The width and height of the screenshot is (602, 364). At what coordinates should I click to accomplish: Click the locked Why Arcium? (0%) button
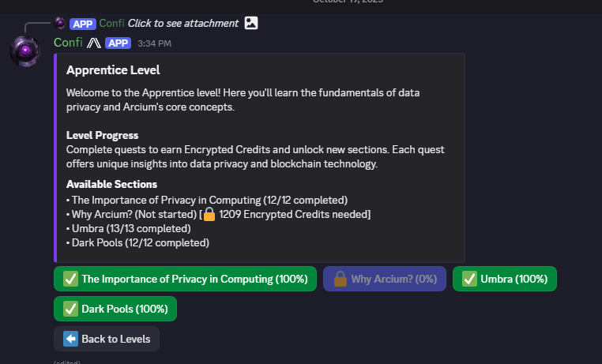(x=384, y=279)
